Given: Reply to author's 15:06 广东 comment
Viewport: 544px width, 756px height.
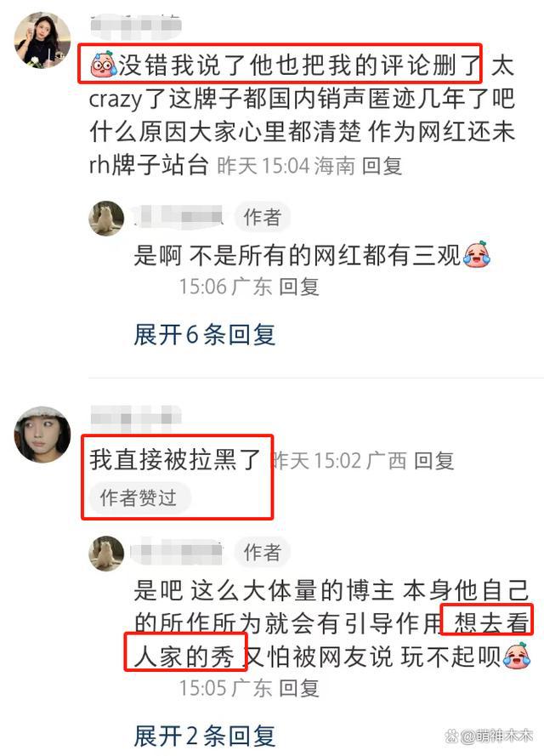Looking at the screenshot, I should pyautogui.click(x=298, y=287).
